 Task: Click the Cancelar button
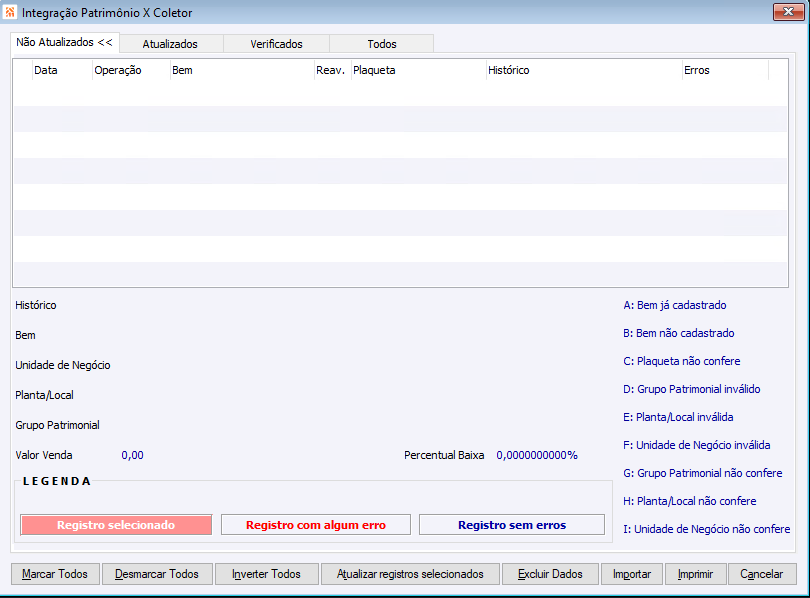pos(762,574)
